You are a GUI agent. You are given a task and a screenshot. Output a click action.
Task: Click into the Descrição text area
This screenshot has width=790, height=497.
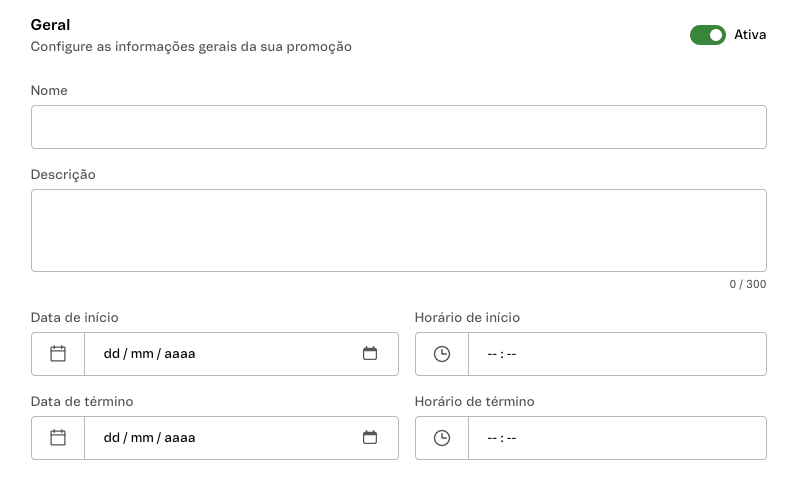pos(398,230)
